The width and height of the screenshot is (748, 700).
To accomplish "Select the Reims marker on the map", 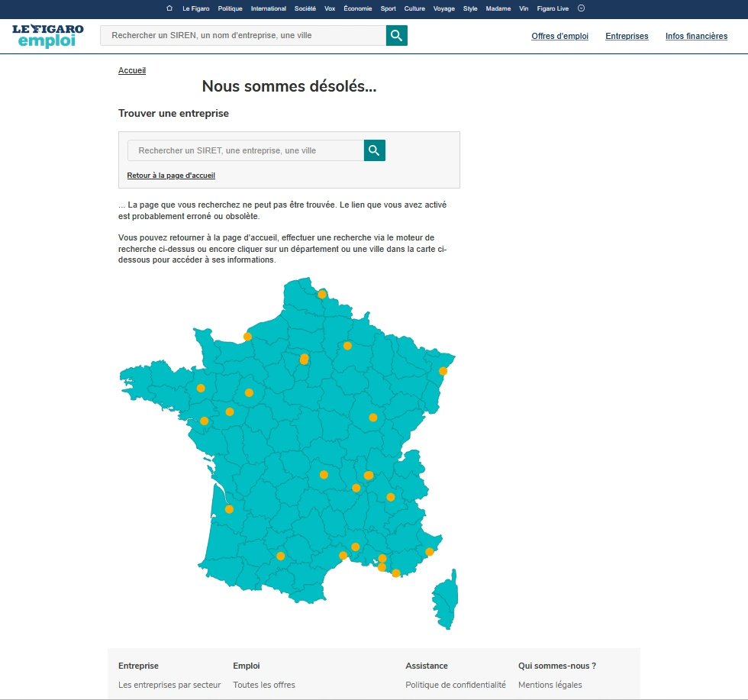I will tap(347, 346).
